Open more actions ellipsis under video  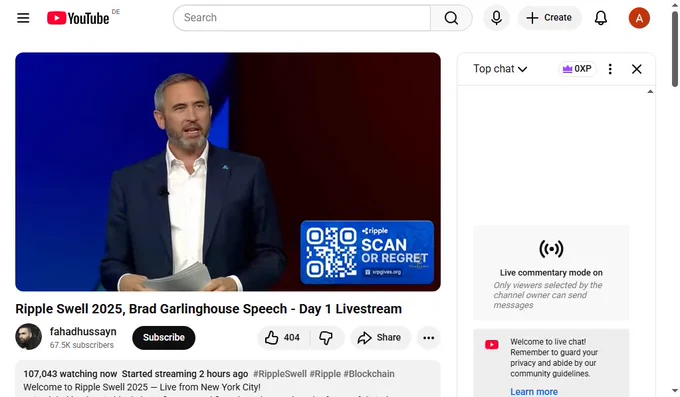coord(428,338)
